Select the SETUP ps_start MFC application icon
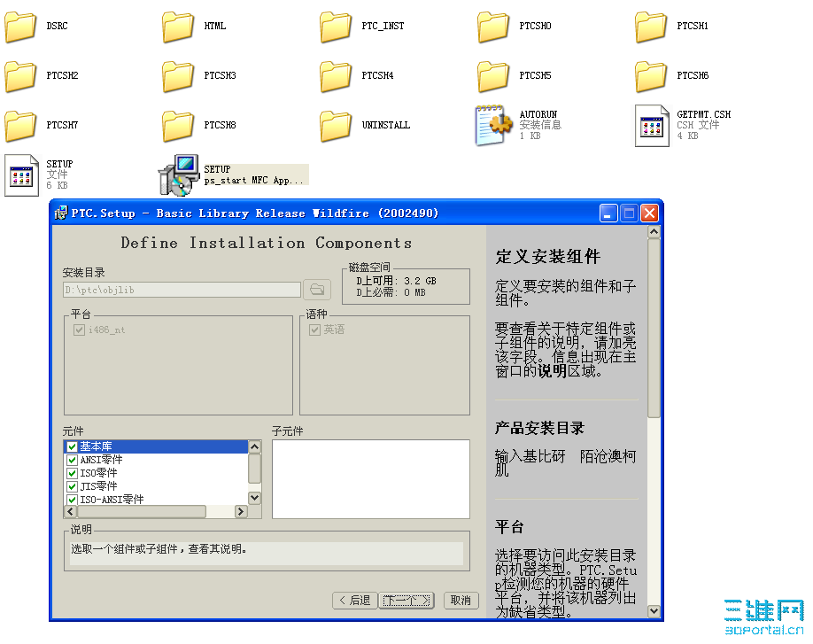This screenshot has height=644, width=813. (179, 175)
